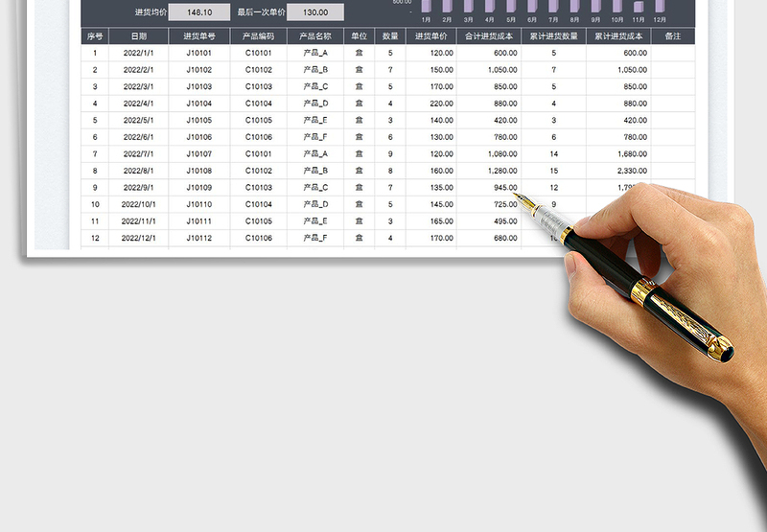
Task: Click the date cell 2022/12/1
Action: coord(138,238)
